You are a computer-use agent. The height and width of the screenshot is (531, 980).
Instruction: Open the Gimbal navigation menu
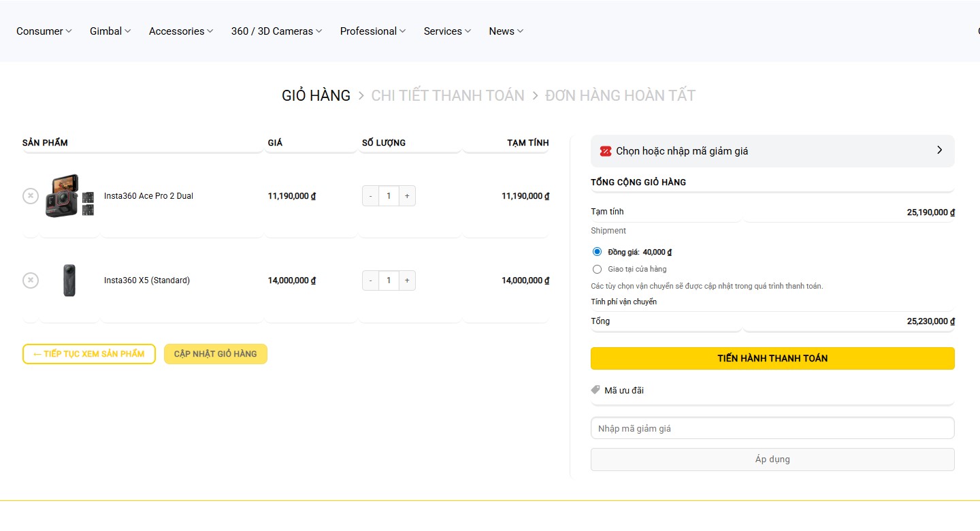(x=110, y=31)
